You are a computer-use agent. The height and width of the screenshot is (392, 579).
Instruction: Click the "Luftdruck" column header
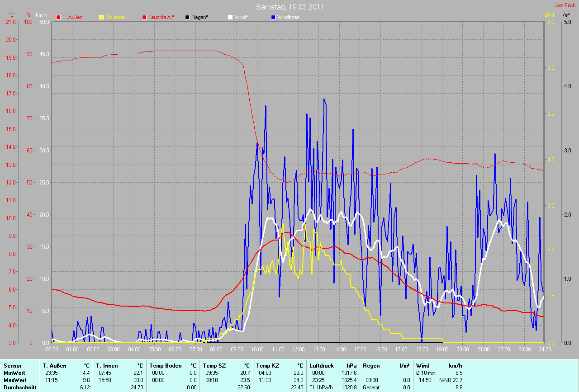click(x=321, y=365)
